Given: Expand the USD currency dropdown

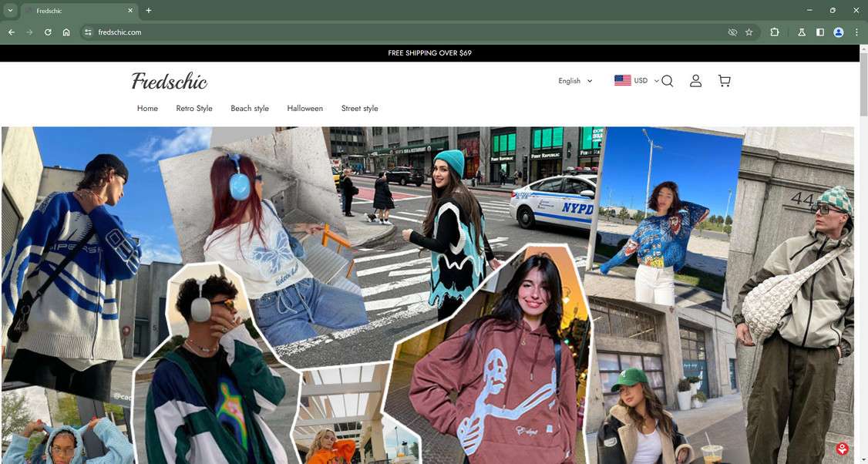Looking at the screenshot, I should tap(647, 81).
